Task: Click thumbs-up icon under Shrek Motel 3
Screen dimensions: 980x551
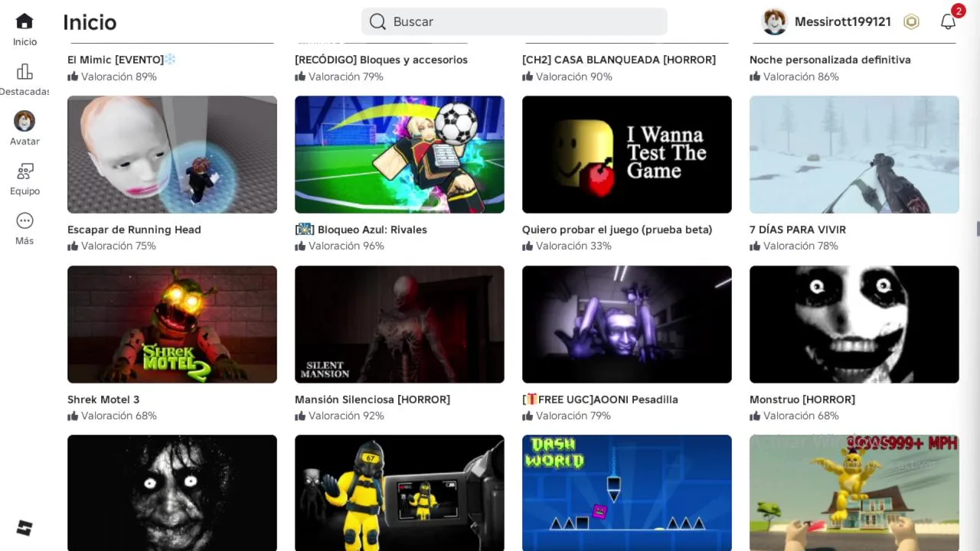Action: pos(73,416)
